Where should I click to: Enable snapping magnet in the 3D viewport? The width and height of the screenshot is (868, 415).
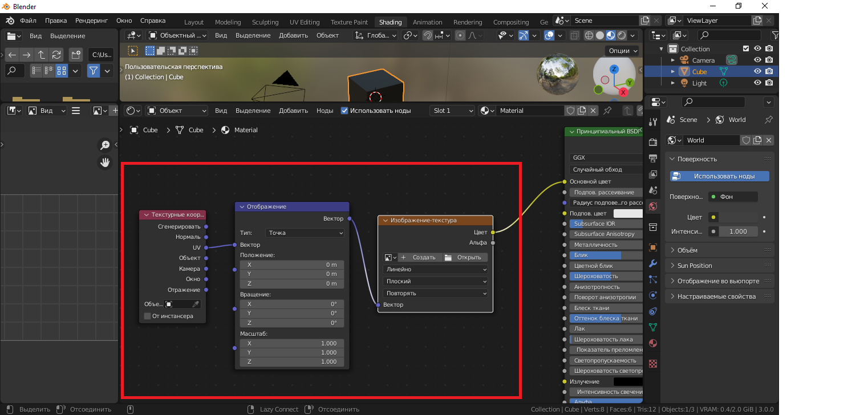click(428, 35)
